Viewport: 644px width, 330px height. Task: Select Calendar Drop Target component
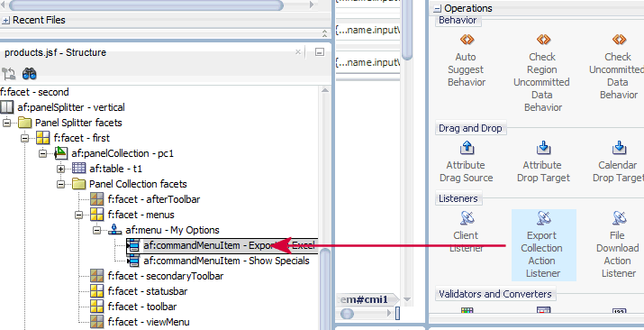tap(618, 161)
